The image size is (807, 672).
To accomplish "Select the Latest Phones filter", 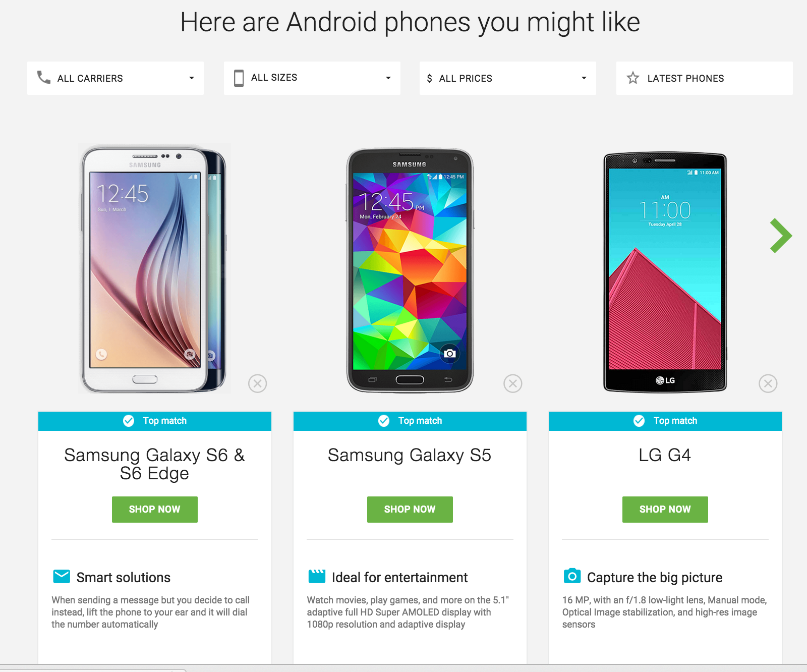I will coord(704,78).
